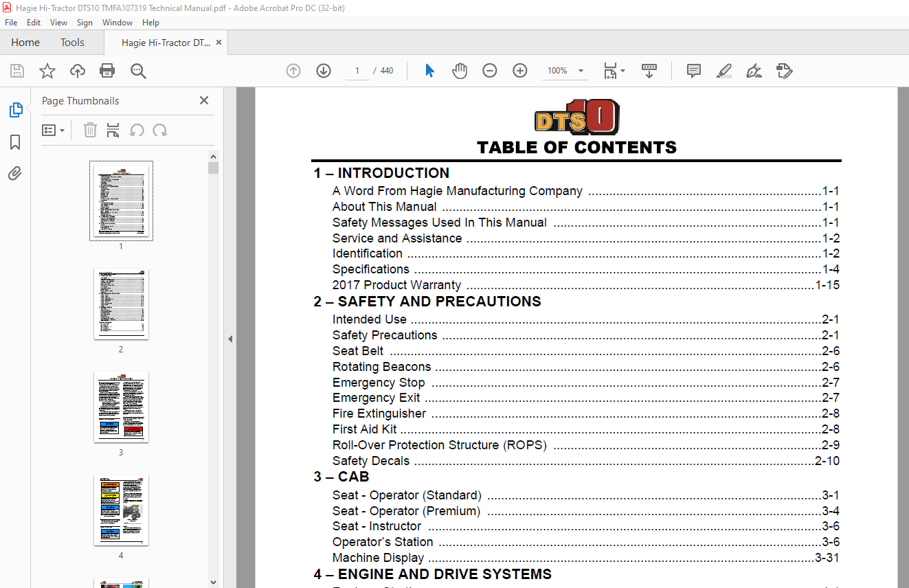Viewport: 909px width, 588px height.
Task: Click '2 – SAFETY AND PRECAUTIONS' heading
Action: 427,302
